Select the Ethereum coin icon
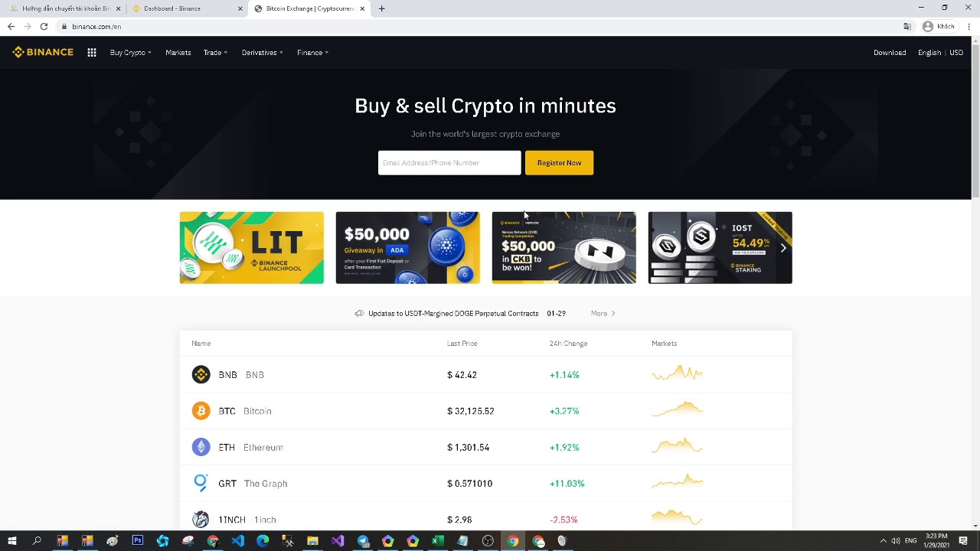980x551 pixels. click(201, 447)
